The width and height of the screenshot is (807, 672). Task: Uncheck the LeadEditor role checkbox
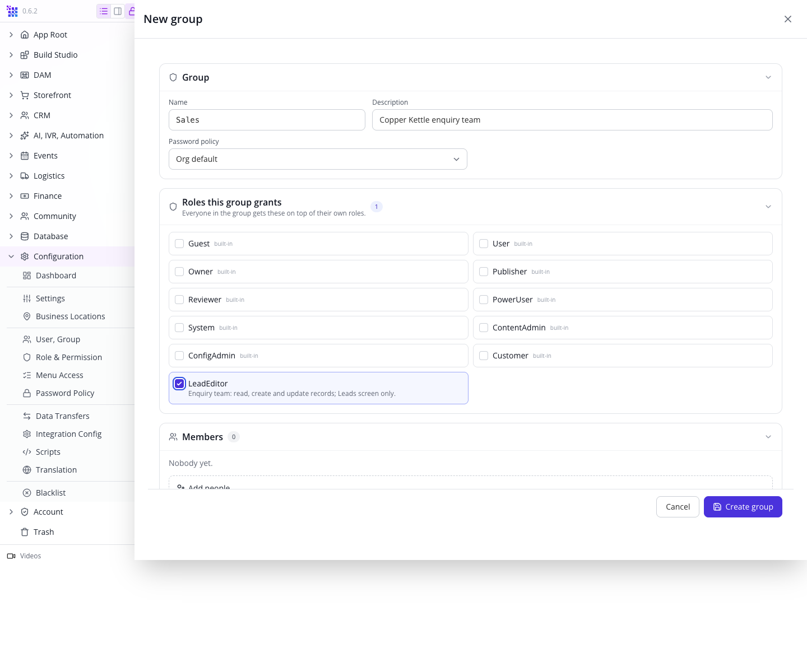pos(179,384)
